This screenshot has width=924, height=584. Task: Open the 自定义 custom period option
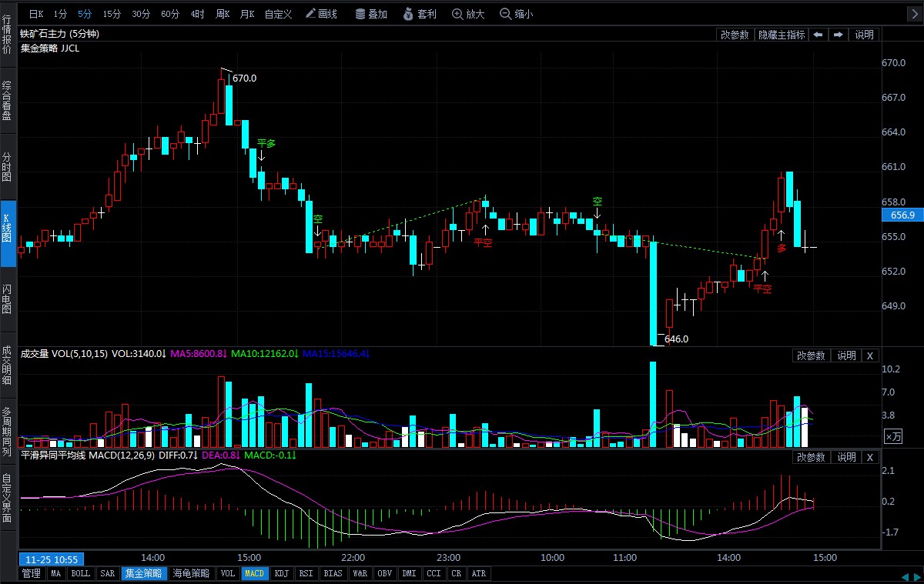coord(278,14)
